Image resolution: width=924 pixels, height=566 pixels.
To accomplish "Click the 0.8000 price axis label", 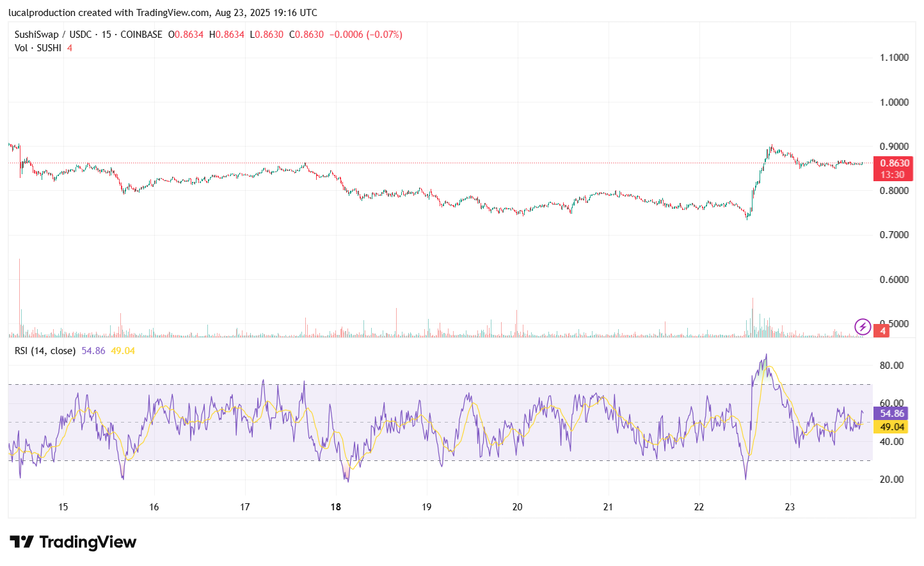I will click(x=894, y=191).
